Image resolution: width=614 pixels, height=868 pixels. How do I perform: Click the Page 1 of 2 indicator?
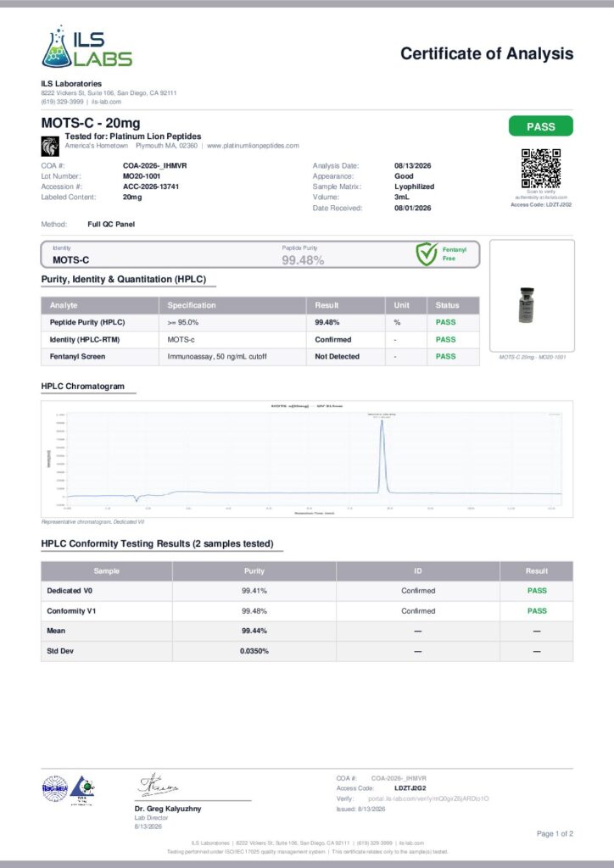coord(555,834)
